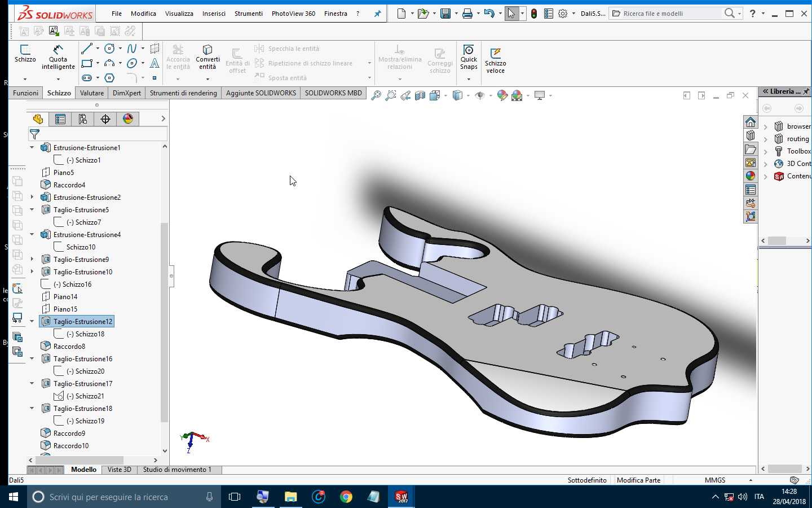The image size is (812, 508).
Task: Open the Quick Snaps dropdown arrow
Action: pyautogui.click(x=469, y=79)
